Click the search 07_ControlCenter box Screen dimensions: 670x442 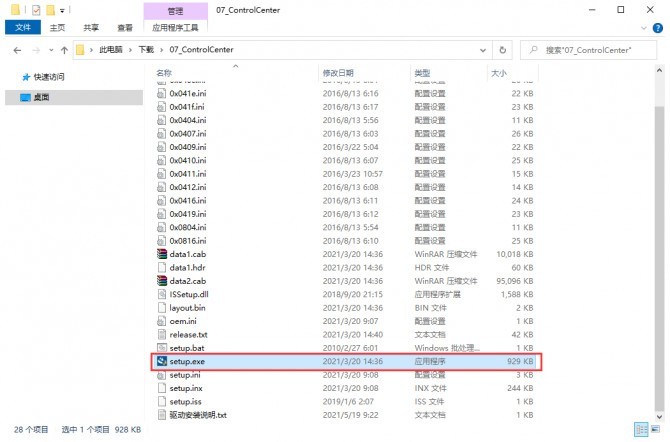tap(588, 50)
